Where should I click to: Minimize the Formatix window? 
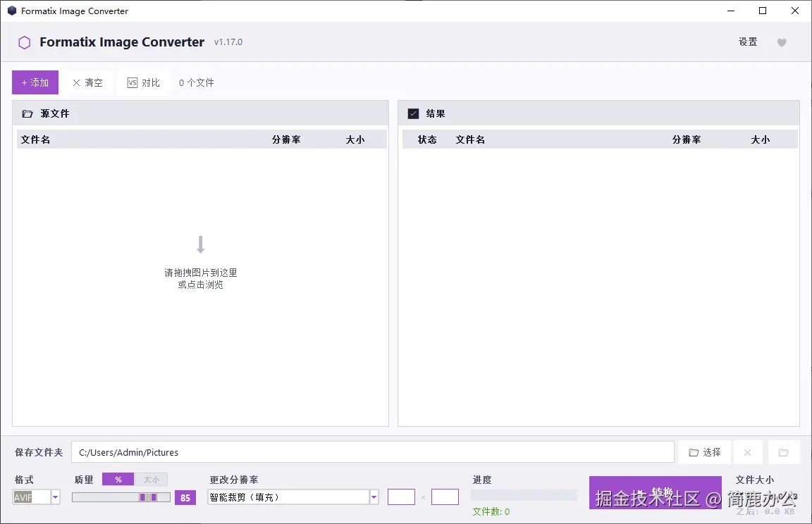pyautogui.click(x=731, y=11)
